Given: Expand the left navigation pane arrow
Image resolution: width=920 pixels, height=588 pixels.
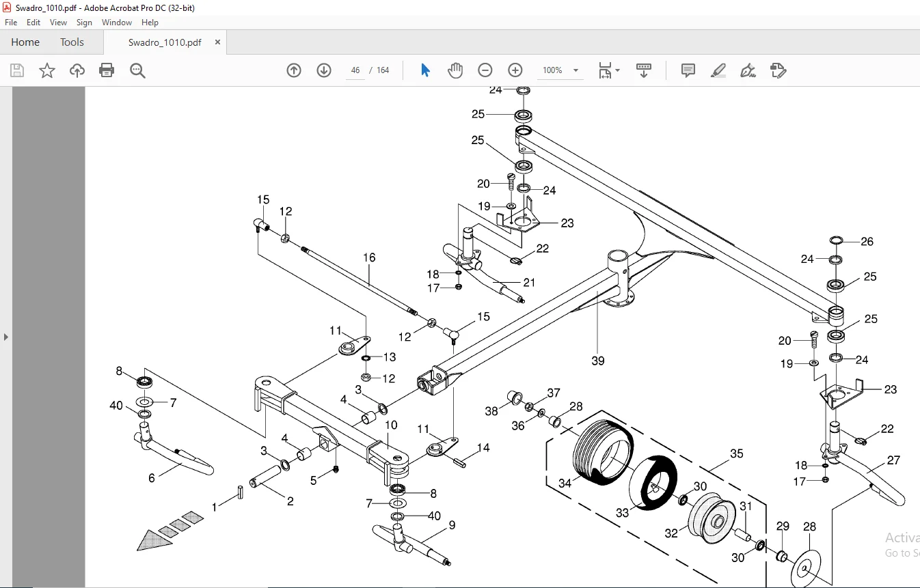Looking at the screenshot, I should coord(6,337).
